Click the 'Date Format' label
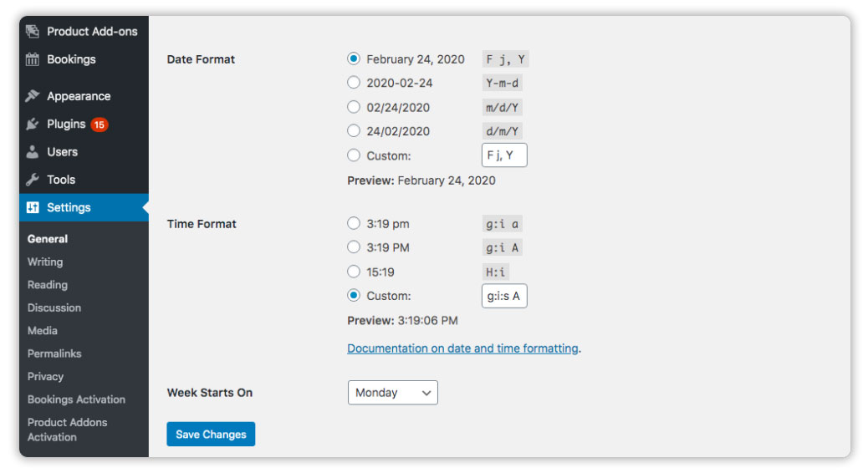Viewport: 868px width, 473px height. tap(201, 59)
